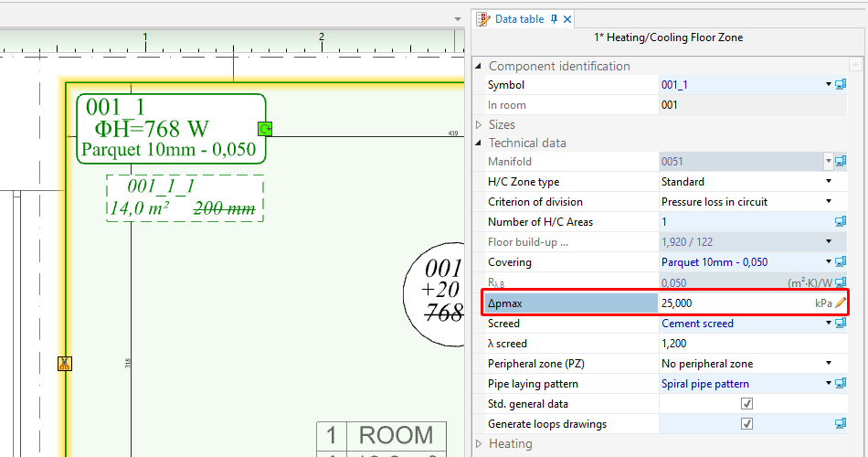
Task: Click the display icon beside Generate loops drawings
Action: tap(841, 424)
